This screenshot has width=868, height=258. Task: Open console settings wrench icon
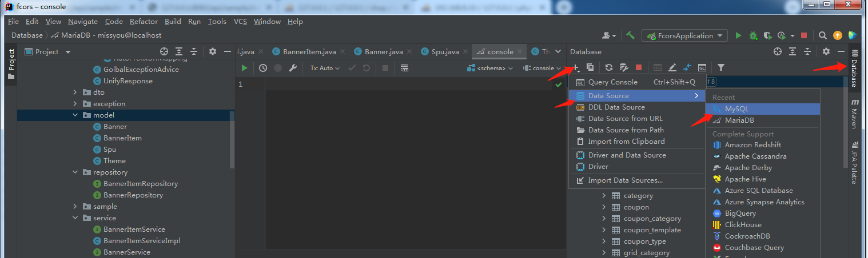click(293, 68)
